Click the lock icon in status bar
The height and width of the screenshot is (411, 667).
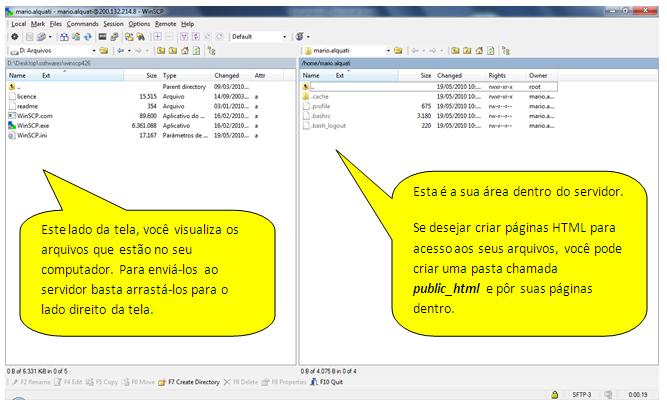point(555,395)
